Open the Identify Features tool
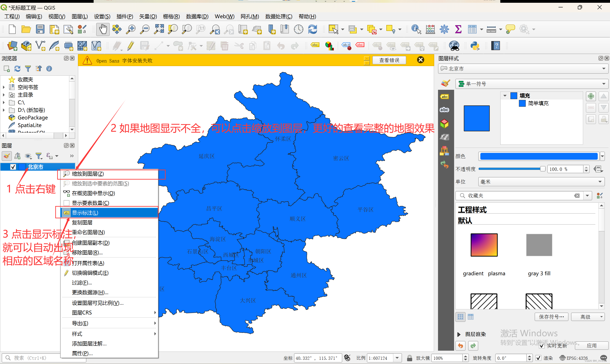The height and width of the screenshot is (364, 610). [416, 29]
